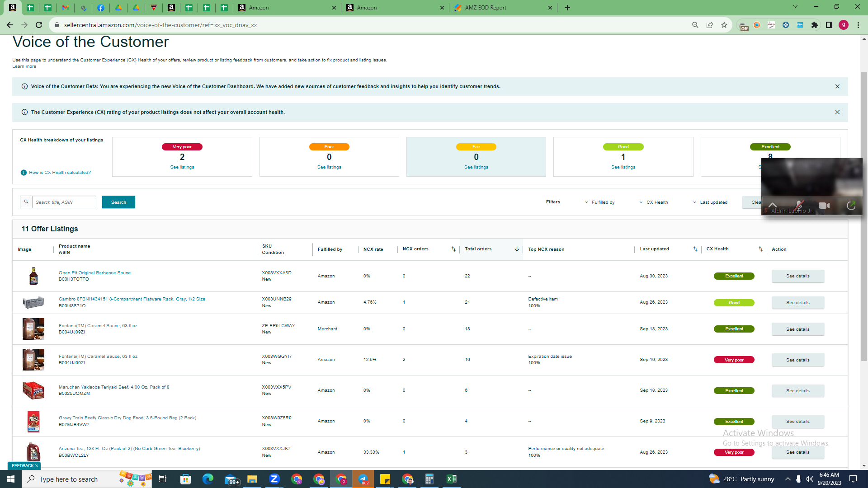Image resolution: width=868 pixels, height=488 pixels.
Task: Open How is CX Health calculated link
Action: click(x=60, y=173)
